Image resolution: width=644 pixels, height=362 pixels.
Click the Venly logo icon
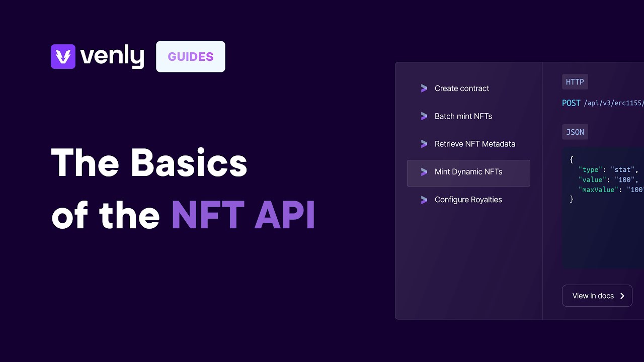click(x=63, y=56)
